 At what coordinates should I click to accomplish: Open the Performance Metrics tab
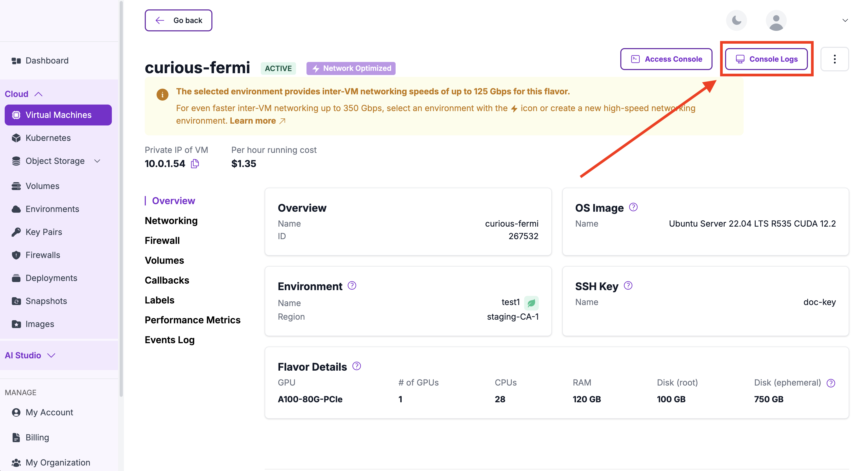pos(192,320)
